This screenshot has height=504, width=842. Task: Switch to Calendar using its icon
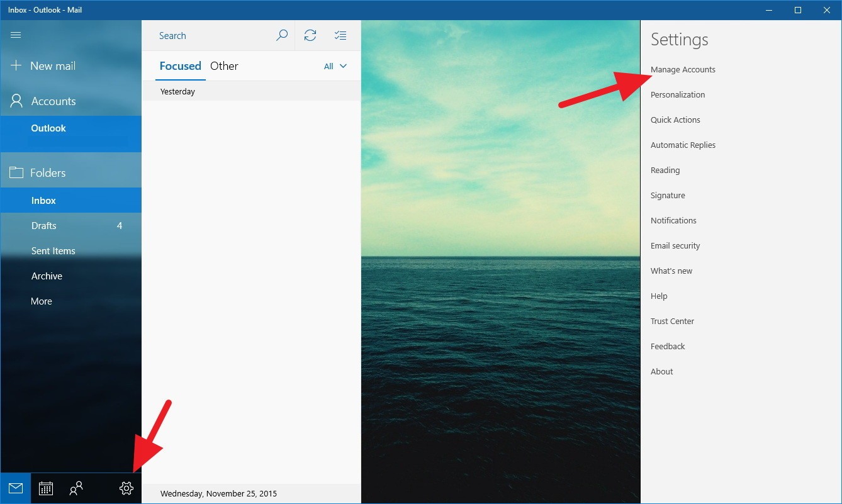coord(45,488)
